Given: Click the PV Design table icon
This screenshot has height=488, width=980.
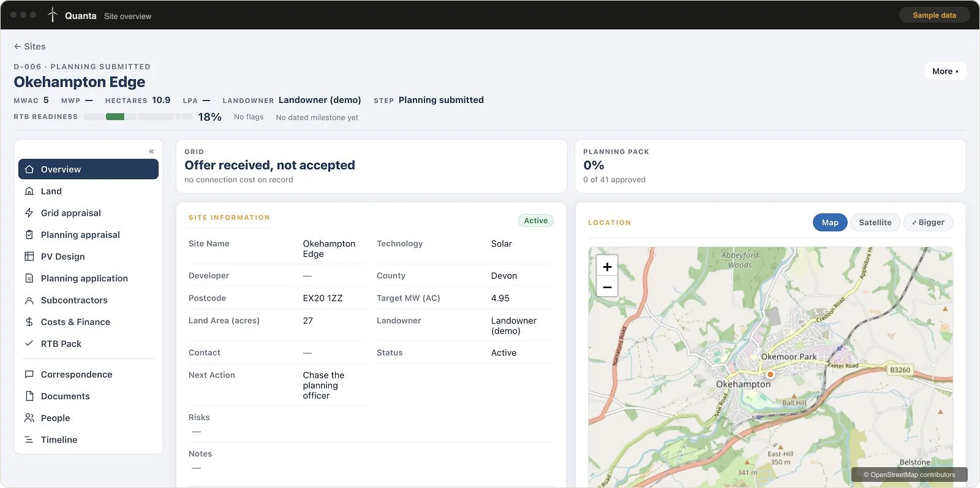Looking at the screenshot, I should pos(29,256).
